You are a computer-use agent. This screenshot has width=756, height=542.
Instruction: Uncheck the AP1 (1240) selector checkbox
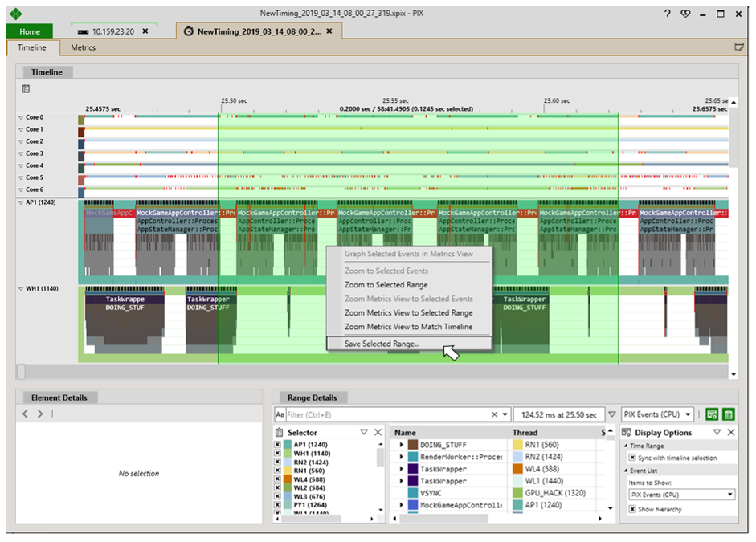[x=278, y=445]
